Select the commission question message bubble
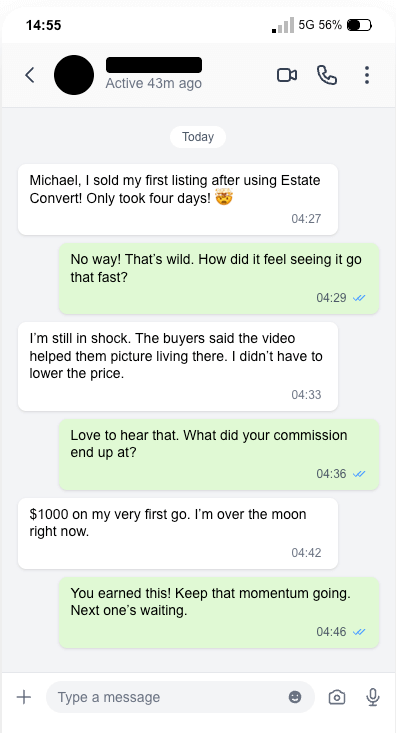The height and width of the screenshot is (733, 396). (x=219, y=454)
